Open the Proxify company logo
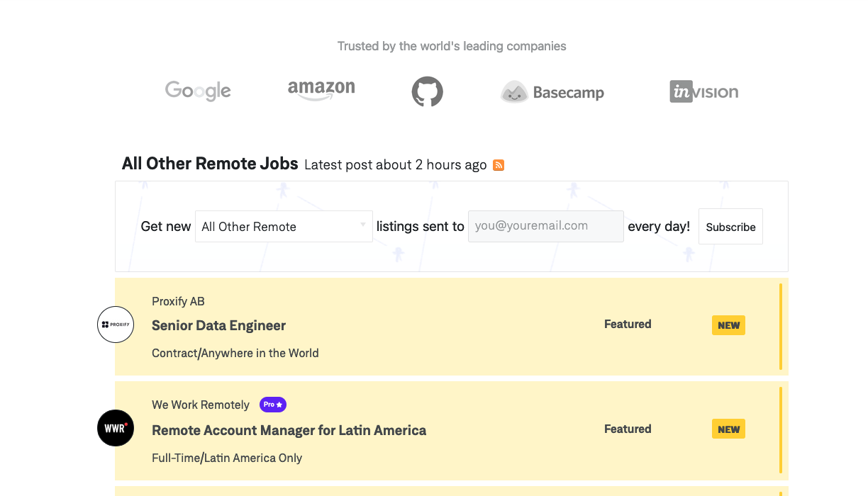The image size is (868, 496). [x=116, y=325]
